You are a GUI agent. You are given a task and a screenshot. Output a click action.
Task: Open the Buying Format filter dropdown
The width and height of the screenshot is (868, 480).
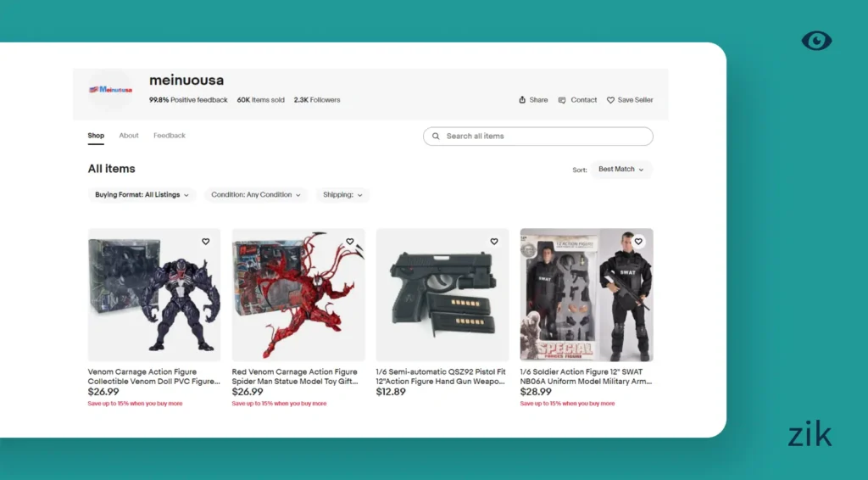tap(142, 195)
